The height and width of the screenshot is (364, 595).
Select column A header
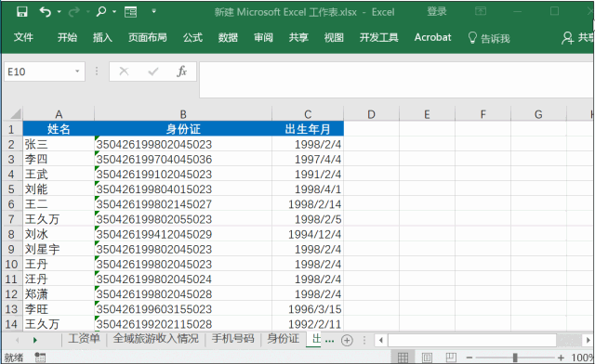point(59,114)
